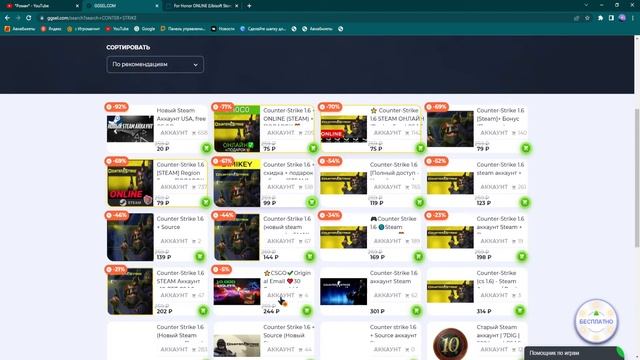Close the Power - YouTube tab
The height and width of the screenshot is (360, 640).
(x=77, y=6)
